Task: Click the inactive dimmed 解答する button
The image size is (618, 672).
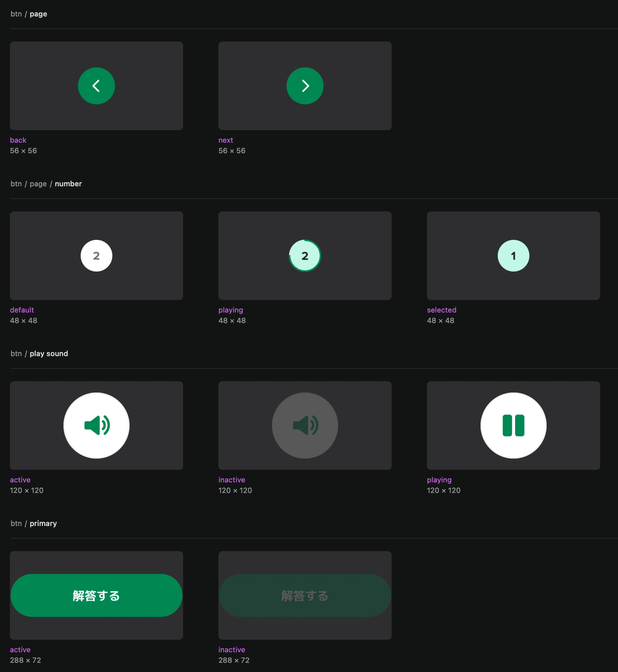Action: click(305, 596)
